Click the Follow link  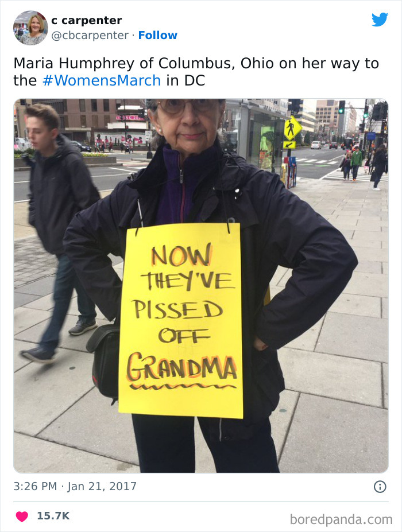tap(157, 35)
